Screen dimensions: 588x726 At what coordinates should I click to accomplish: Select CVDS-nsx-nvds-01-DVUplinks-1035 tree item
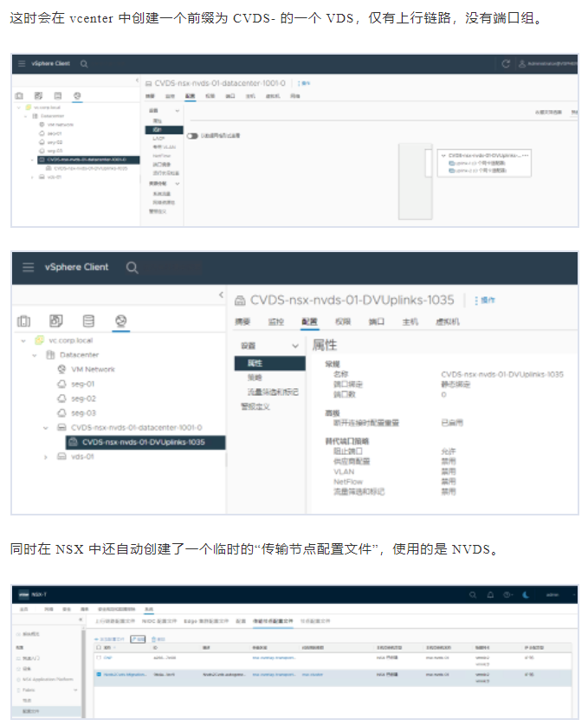pyautogui.click(x=145, y=442)
